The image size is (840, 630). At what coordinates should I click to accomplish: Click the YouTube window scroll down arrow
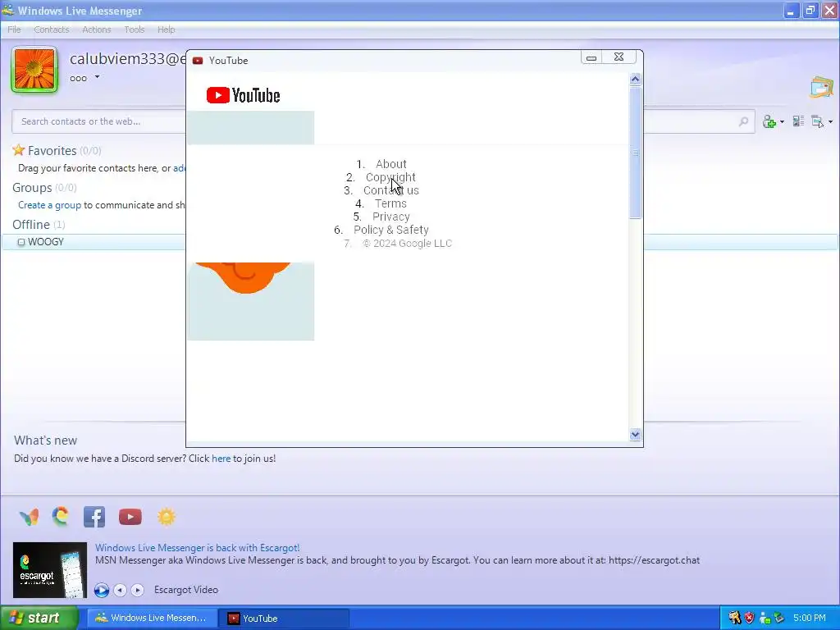(x=636, y=435)
